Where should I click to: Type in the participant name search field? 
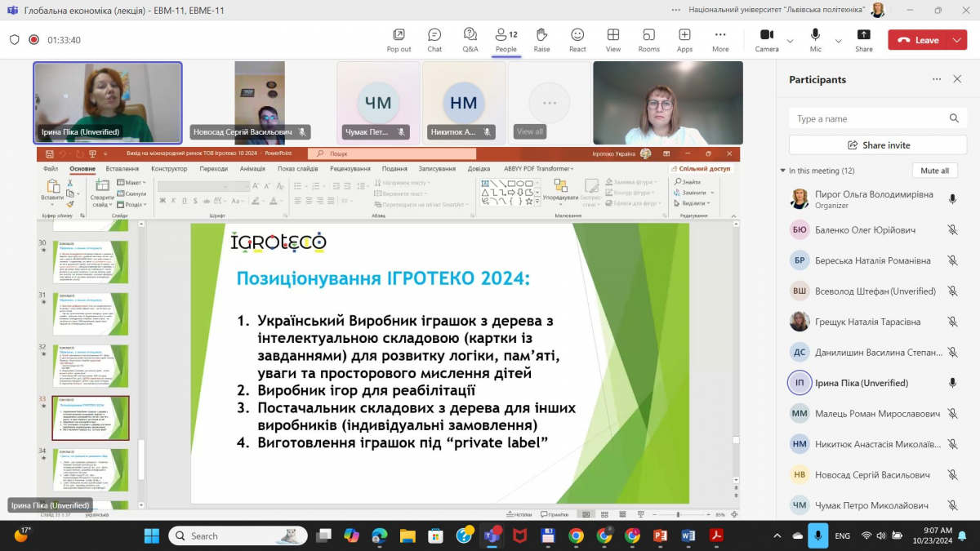pyautogui.click(x=870, y=118)
